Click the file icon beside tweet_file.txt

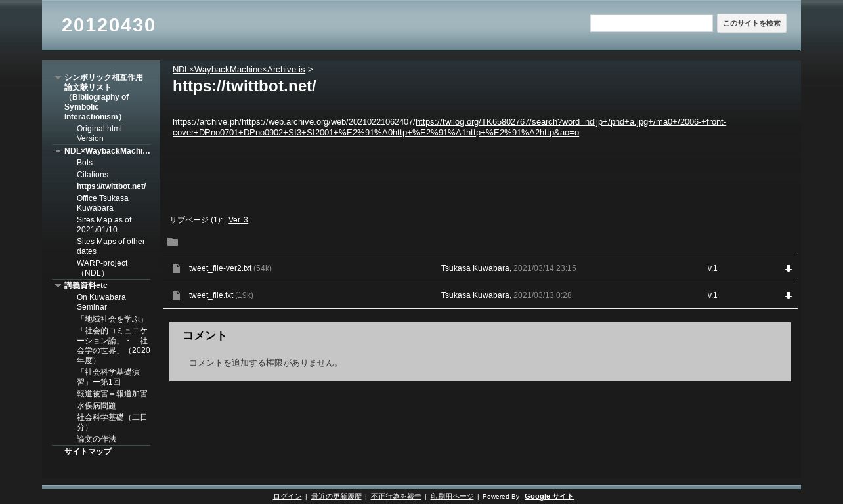176,295
